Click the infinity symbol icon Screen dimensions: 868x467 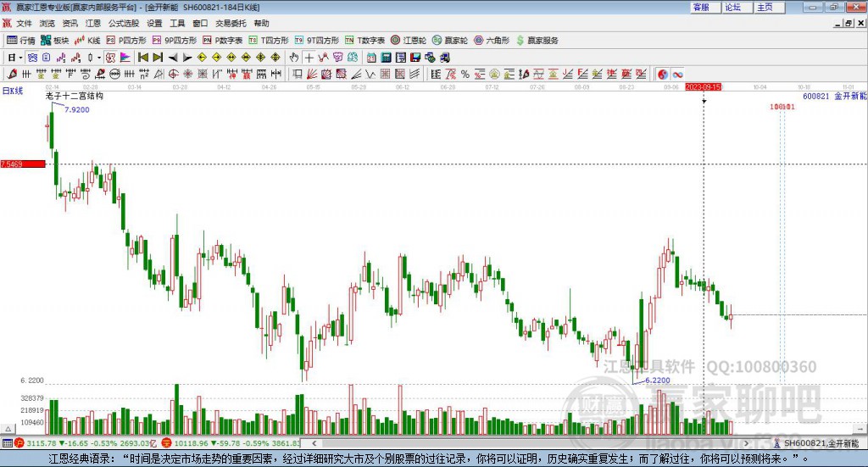coord(677,74)
